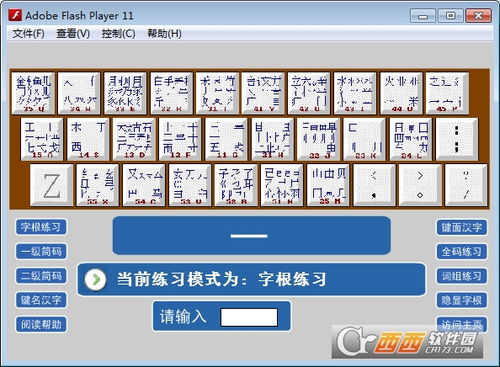Click the W key labeled 34
Screen dimensions: 500x367
point(79,93)
